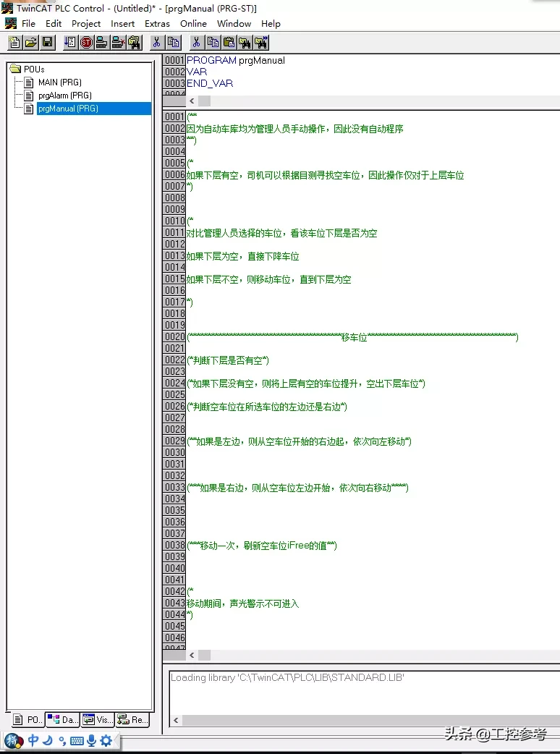The image size is (560, 754).
Task: Click the comment starting '如果是左边'
Action: coord(299,441)
